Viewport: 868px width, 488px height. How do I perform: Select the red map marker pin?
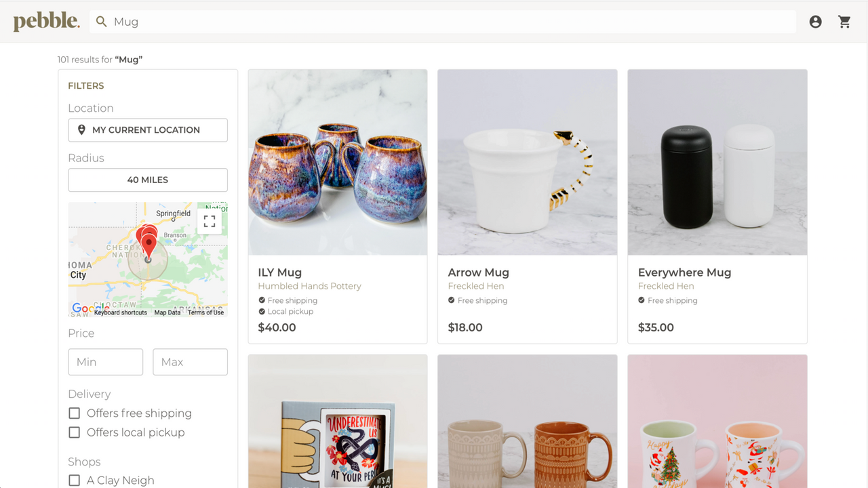coord(148,241)
